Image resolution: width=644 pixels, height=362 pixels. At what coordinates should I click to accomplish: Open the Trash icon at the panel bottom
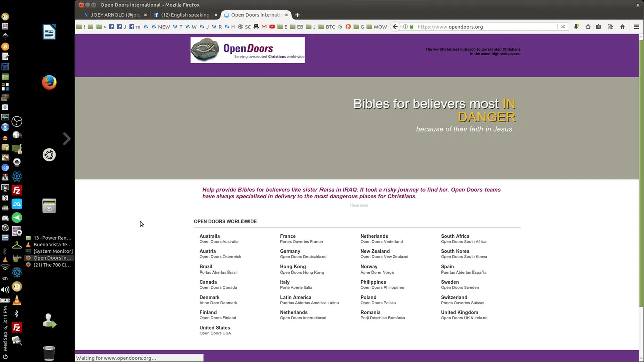click(x=49, y=352)
